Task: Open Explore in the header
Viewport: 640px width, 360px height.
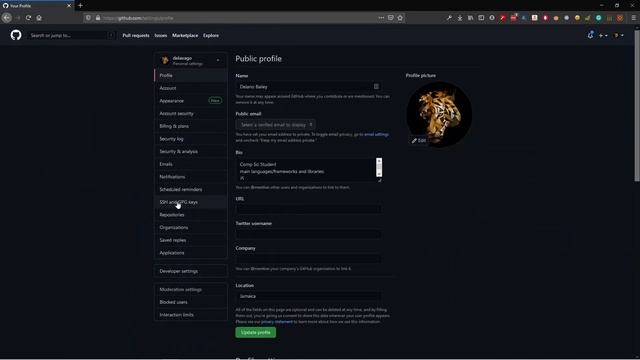Action: [211, 36]
